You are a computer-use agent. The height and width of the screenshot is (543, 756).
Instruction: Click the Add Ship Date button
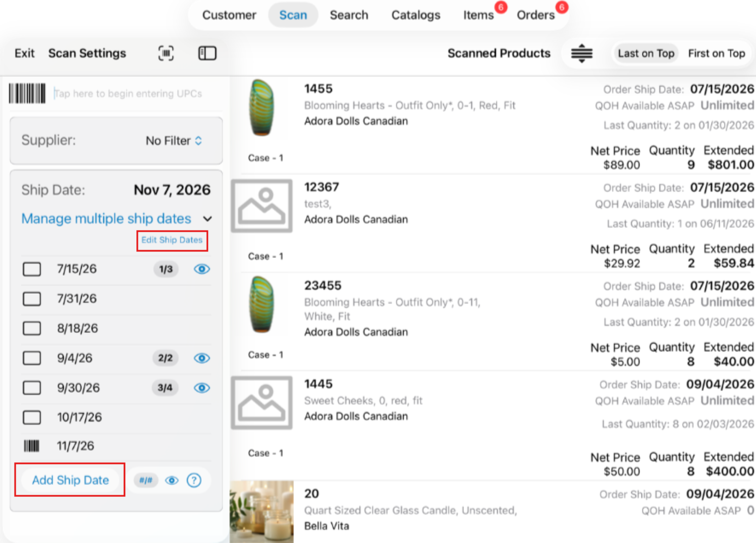pyautogui.click(x=70, y=480)
